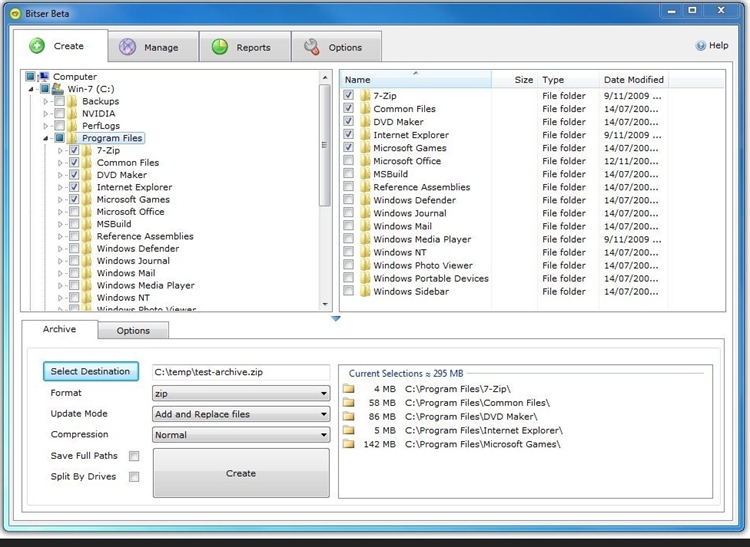Click the Help question mark icon

coord(701,46)
